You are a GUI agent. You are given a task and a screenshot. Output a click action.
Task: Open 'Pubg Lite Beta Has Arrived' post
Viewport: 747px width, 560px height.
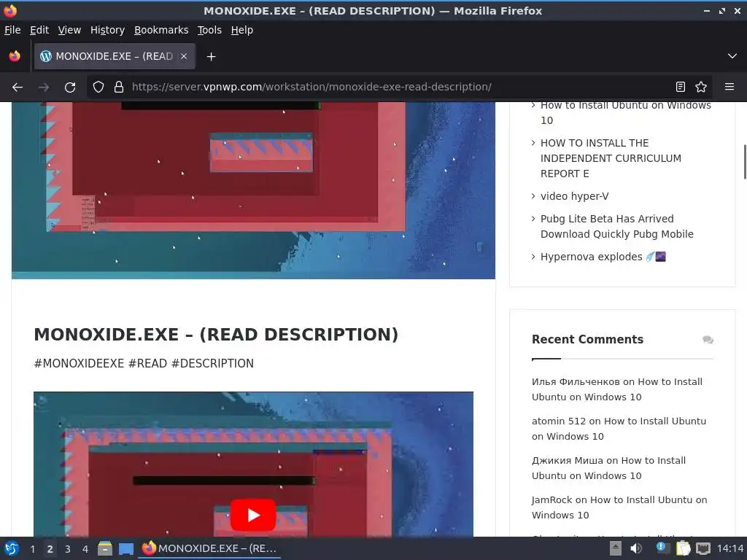pyautogui.click(x=616, y=226)
